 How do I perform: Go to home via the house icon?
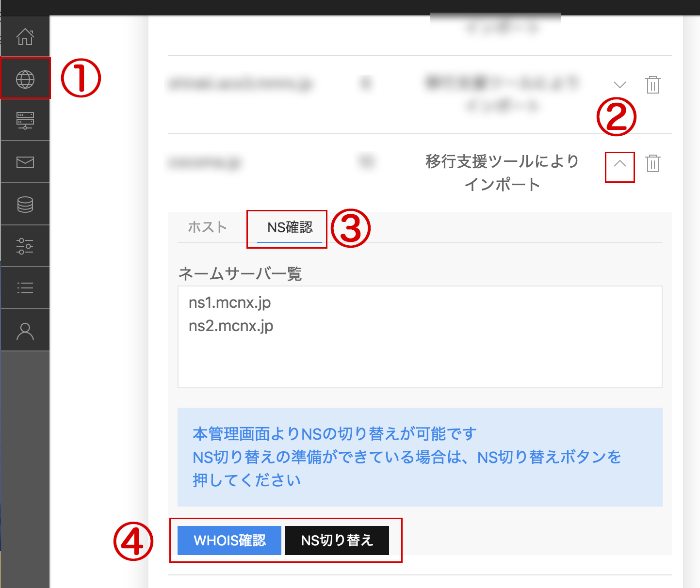pos(25,37)
